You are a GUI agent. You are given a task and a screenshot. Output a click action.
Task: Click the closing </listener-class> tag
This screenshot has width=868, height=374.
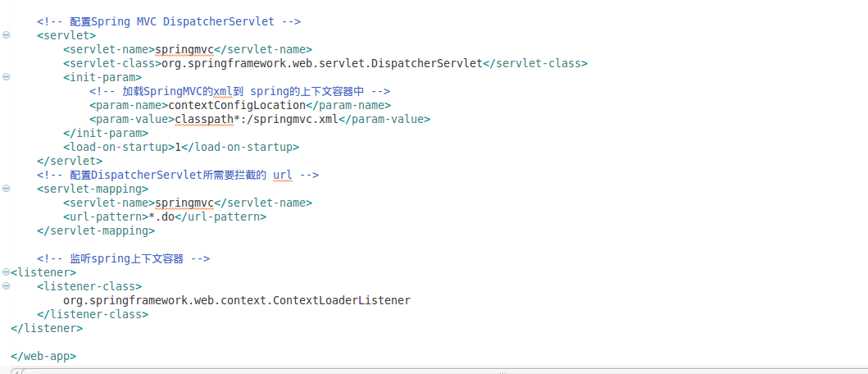pos(93,314)
